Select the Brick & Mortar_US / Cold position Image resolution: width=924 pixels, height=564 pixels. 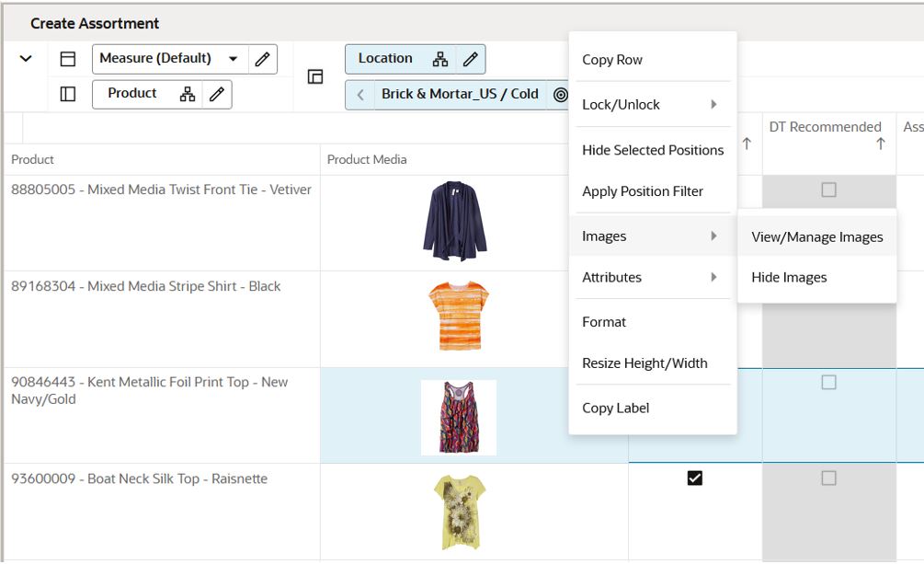460,94
